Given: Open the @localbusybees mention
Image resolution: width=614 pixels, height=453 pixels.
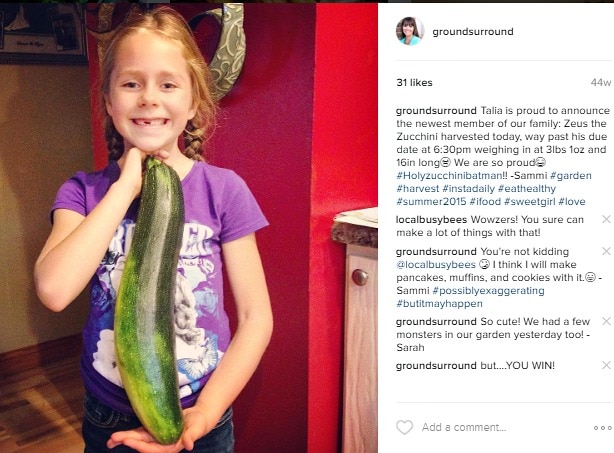Looking at the screenshot, I should point(436,265).
